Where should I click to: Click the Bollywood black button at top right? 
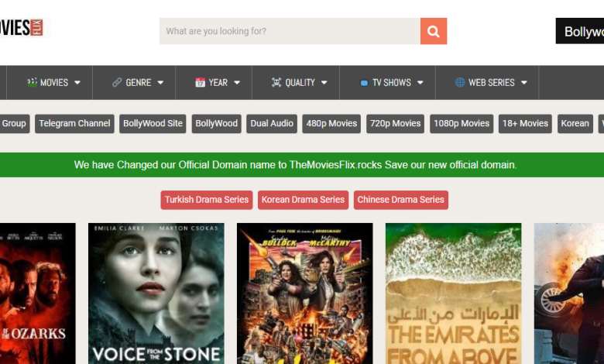coord(580,31)
